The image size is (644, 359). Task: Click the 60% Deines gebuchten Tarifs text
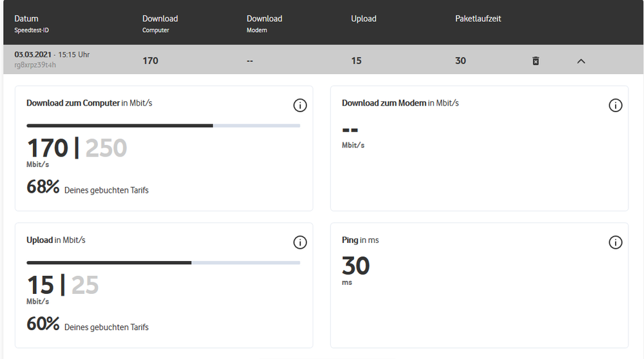(87, 325)
